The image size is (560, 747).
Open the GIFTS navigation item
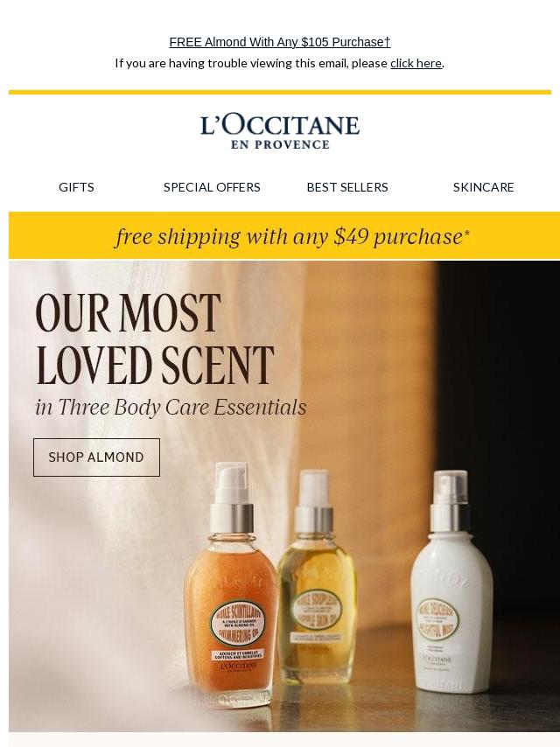click(x=76, y=187)
